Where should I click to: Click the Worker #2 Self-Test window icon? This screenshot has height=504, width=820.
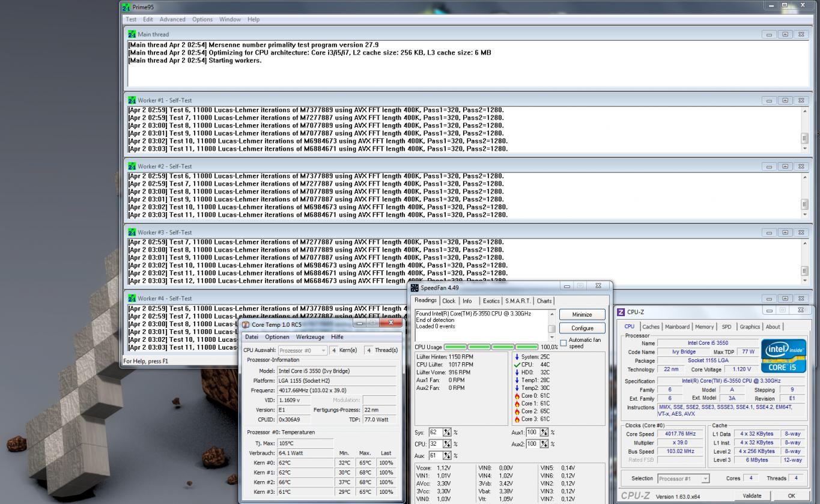point(133,166)
